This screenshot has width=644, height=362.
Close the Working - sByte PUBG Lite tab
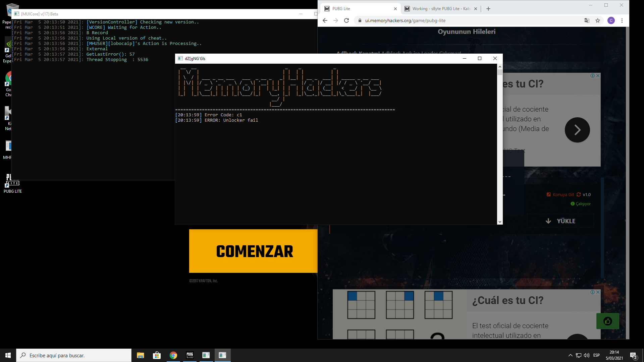[x=476, y=9]
